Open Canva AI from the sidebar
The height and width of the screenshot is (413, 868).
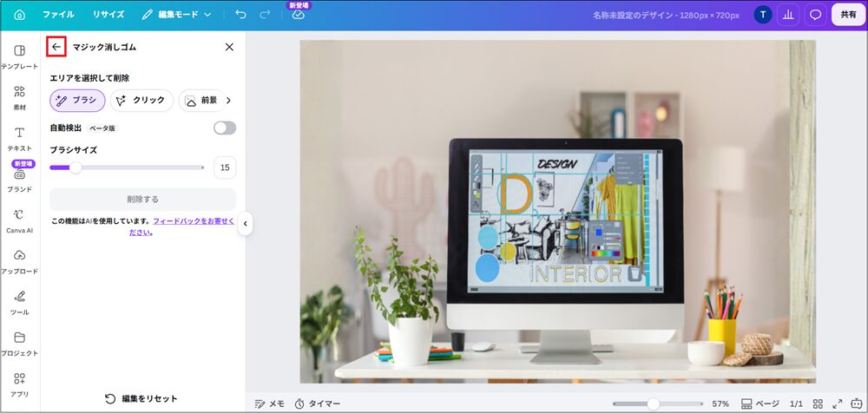pos(19,221)
